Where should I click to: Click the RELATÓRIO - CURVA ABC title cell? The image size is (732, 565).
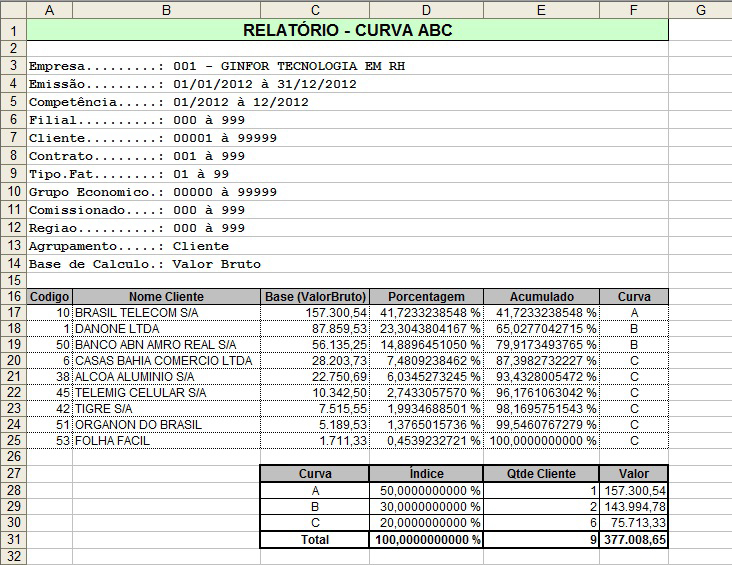(x=347, y=30)
